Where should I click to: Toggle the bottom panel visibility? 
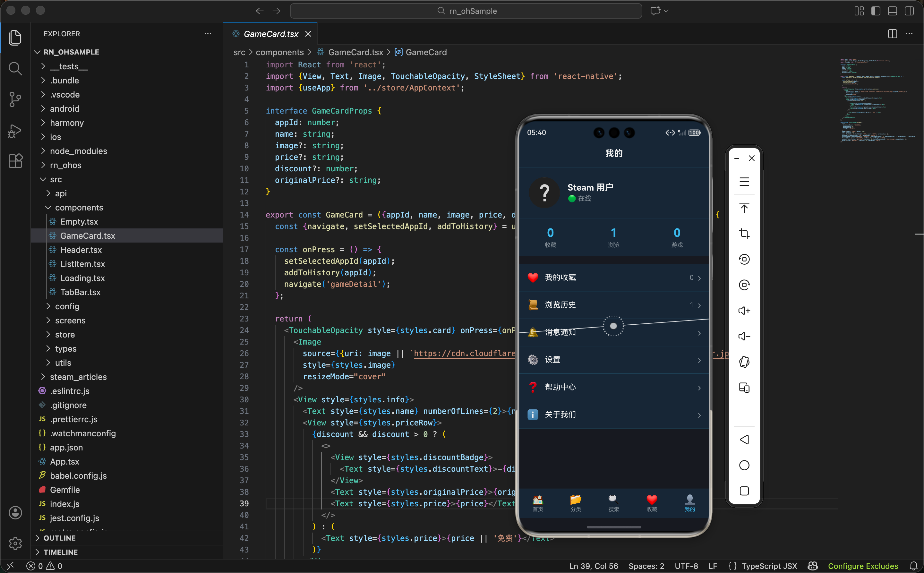tap(892, 11)
